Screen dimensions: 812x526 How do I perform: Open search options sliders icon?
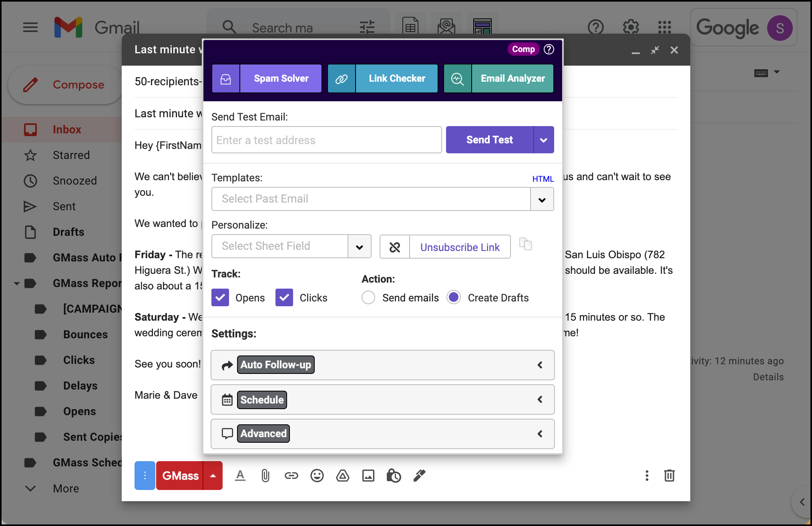(367, 27)
